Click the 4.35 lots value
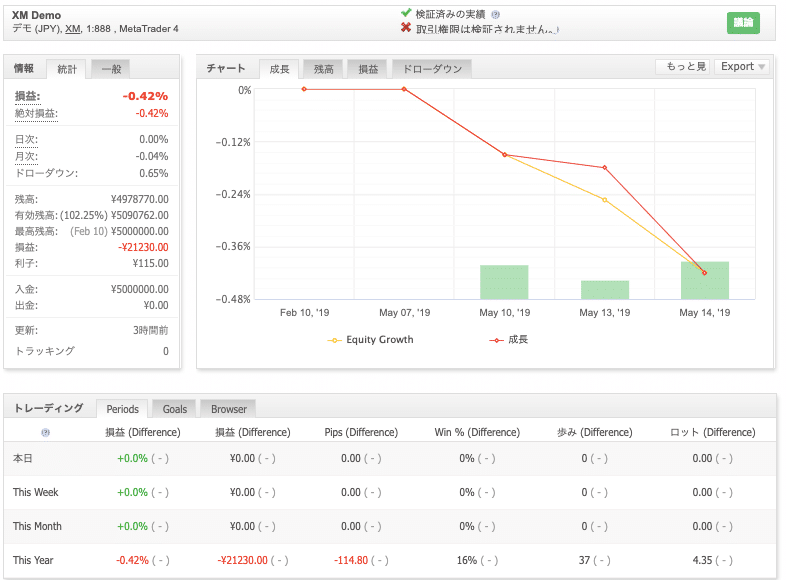The width and height of the screenshot is (786, 580). pos(702,560)
